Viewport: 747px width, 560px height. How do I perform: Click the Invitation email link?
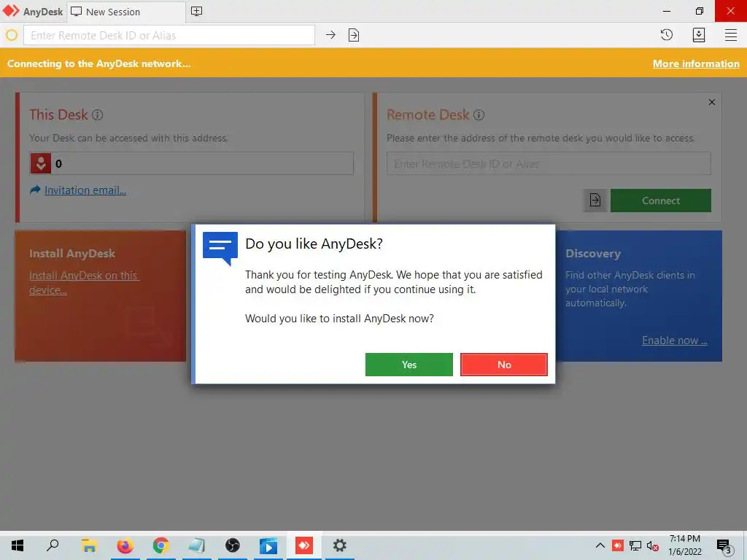coord(85,190)
